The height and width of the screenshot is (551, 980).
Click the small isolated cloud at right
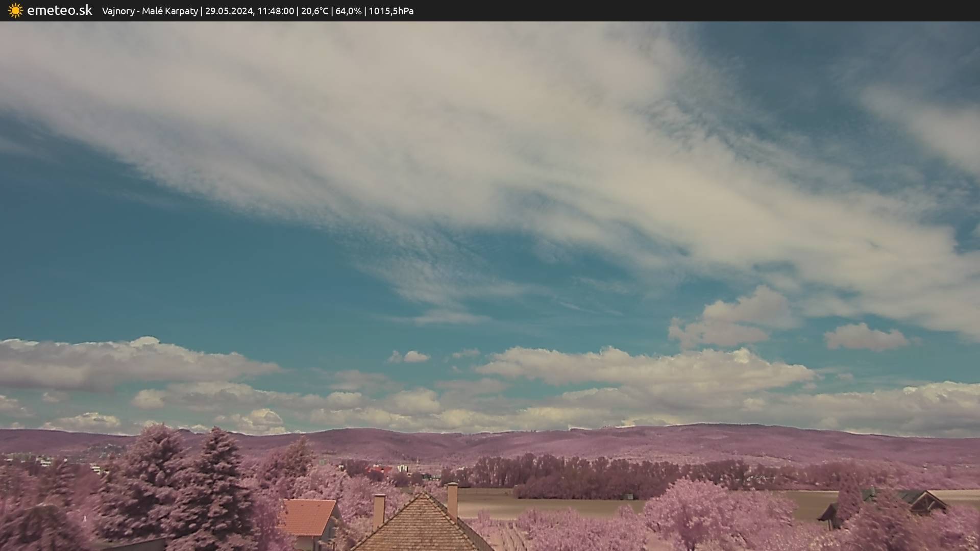[x=866, y=337]
